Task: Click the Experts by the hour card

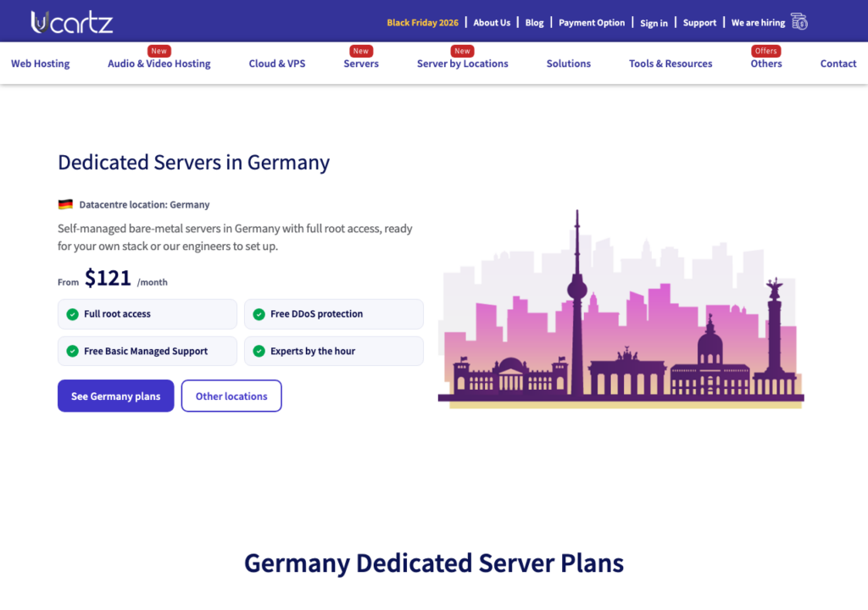Action: coord(334,351)
